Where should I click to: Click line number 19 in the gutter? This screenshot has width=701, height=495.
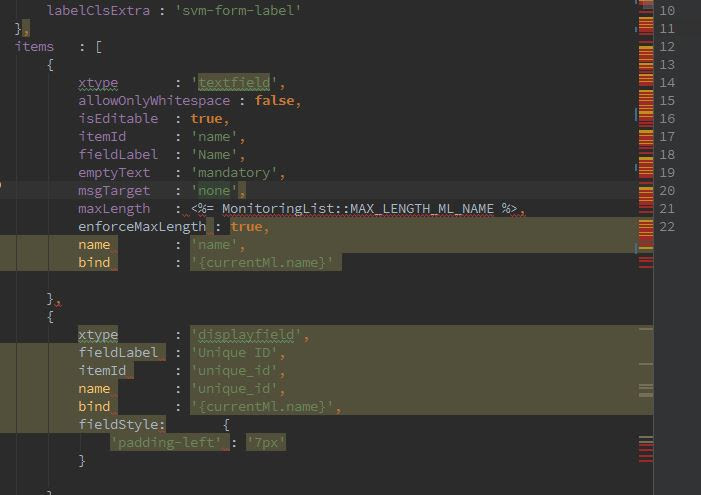[667, 173]
